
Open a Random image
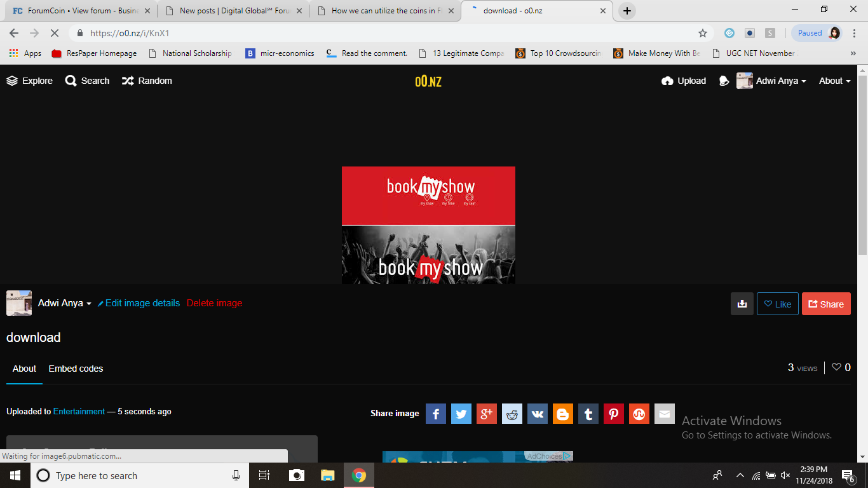[147, 81]
